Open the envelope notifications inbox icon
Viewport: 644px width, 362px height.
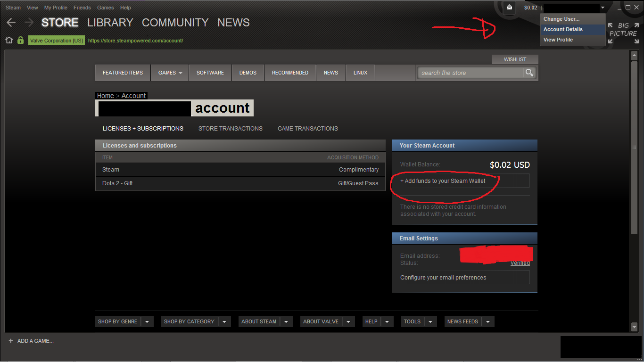509,8
